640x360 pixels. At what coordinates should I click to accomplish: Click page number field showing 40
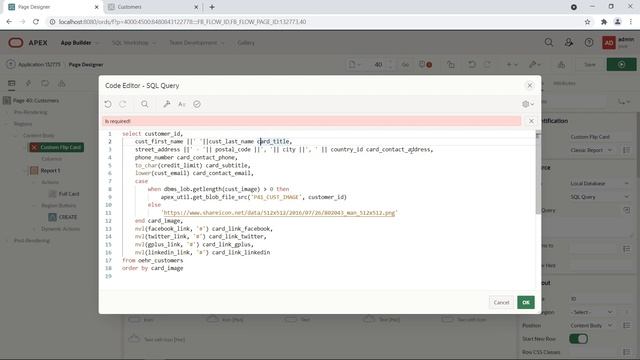pyautogui.click(x=378, y=64)
